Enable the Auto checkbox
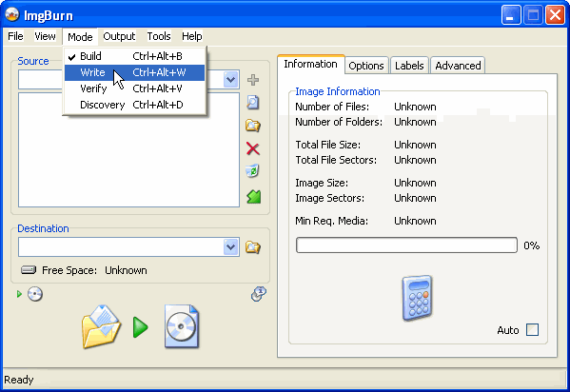 (x=533, y=330)
